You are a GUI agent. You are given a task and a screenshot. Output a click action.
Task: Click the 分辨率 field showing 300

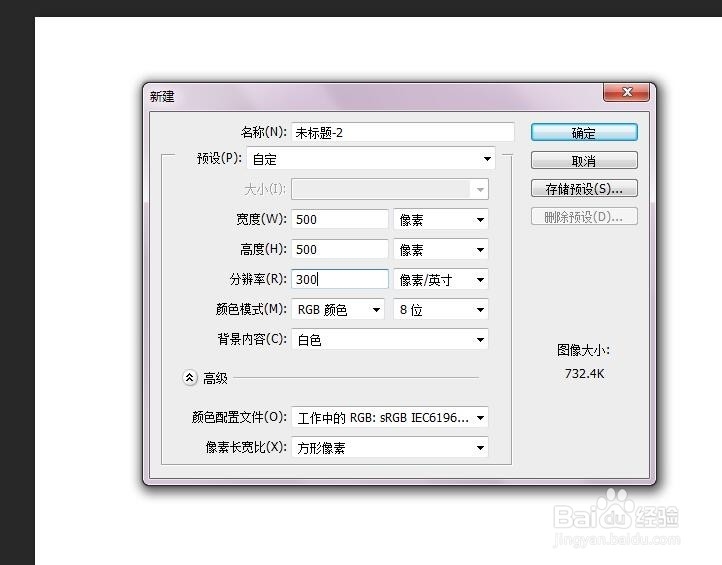340,279
